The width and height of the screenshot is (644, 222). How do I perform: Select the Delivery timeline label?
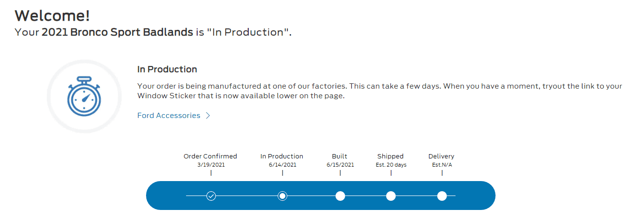click(442, 157)
